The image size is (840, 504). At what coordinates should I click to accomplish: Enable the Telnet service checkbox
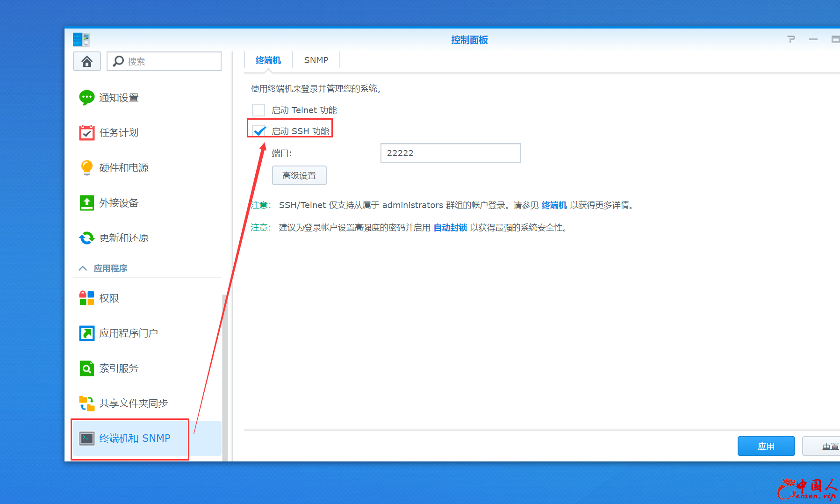(x=258, y=110)
